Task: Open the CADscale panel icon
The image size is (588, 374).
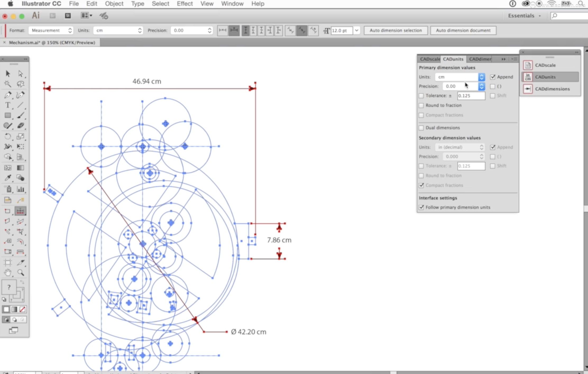Action: [x=528, y=65]
